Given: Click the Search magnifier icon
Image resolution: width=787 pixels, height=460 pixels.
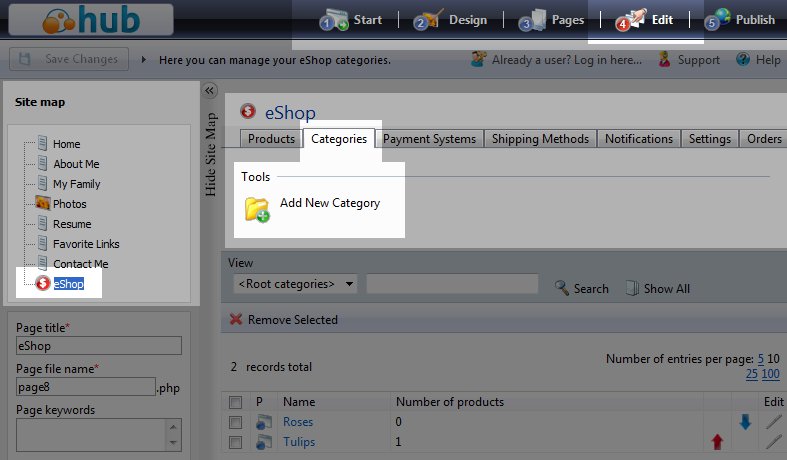Looking at the screenshot, I should pyautogui.click(x=561, y=288).
